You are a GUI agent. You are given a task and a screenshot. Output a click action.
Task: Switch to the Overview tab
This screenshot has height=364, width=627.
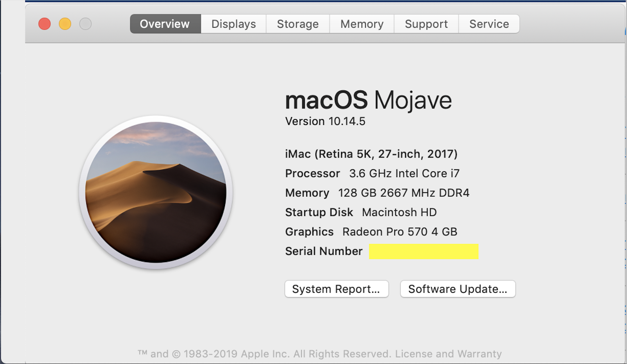[x=165, y=24]
